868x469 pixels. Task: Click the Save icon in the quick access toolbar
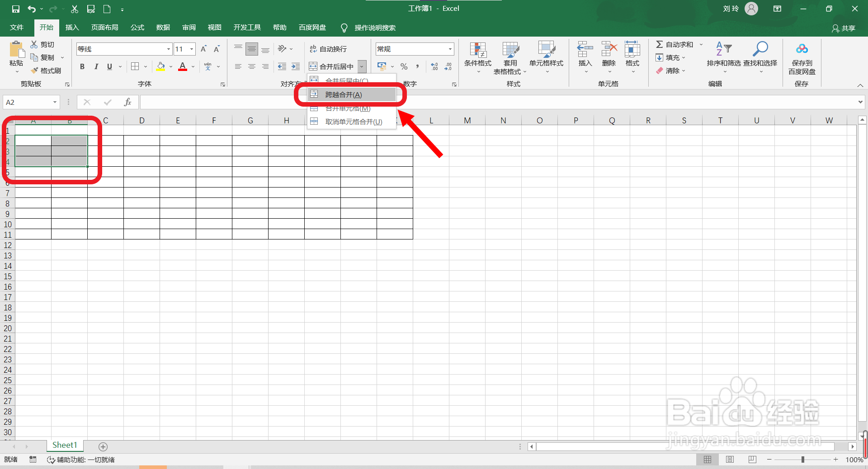point(15,9)
